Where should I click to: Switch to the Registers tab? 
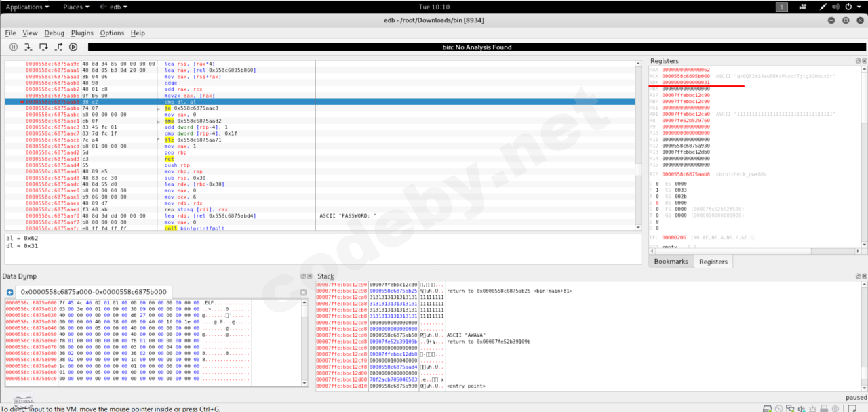pyautogui.click(x=713, y=262)
